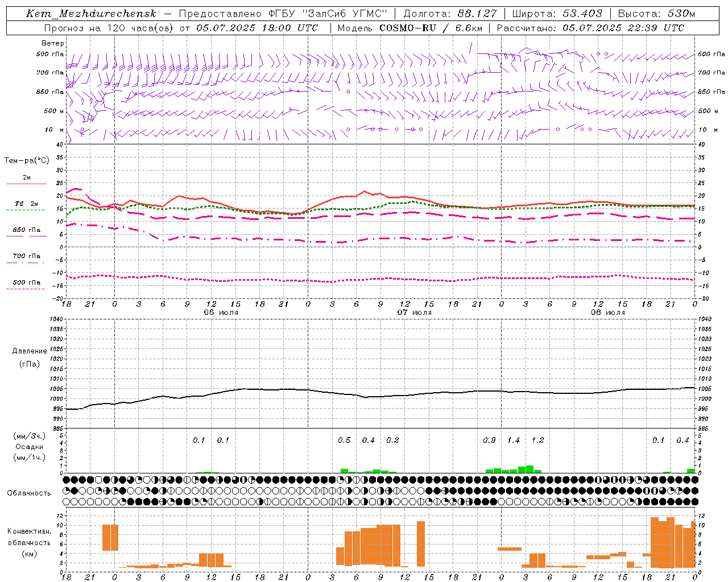Click the 0.9 precipitation value
This screenshot has height=582, width=728.
pyautogui.click(x=489, y=440)
